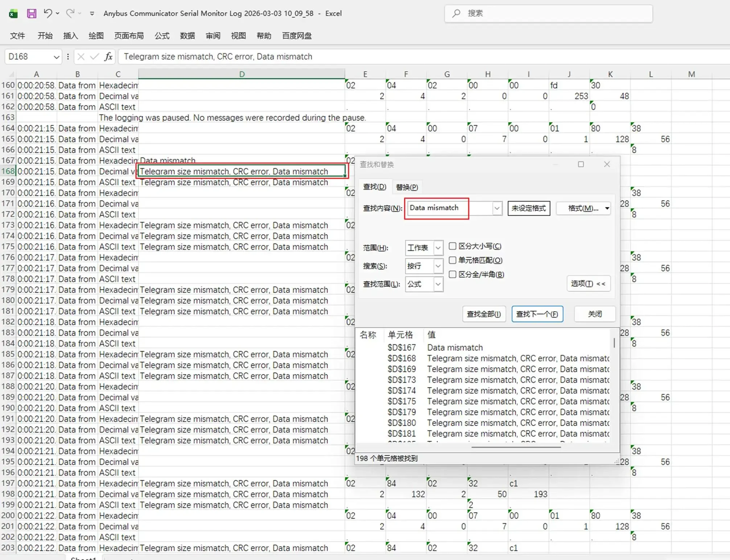This screenshot has width=730, height=560.
Task: Switch to the 替换 tab
Action: pyautogui.click(x=407, y=187)
